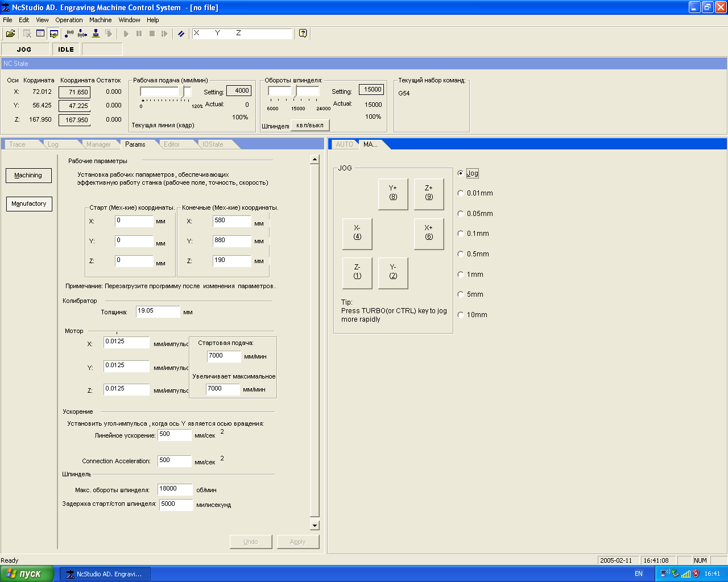Screen dimensions: 728x582
Task: Choose the 10mm jog step option
Action: [461, 315]
